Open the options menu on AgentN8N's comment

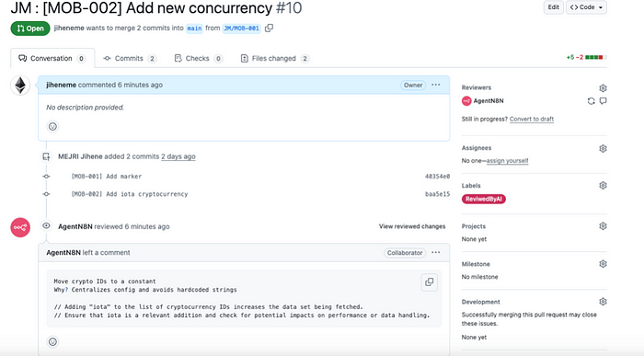(x=436, y=253)
